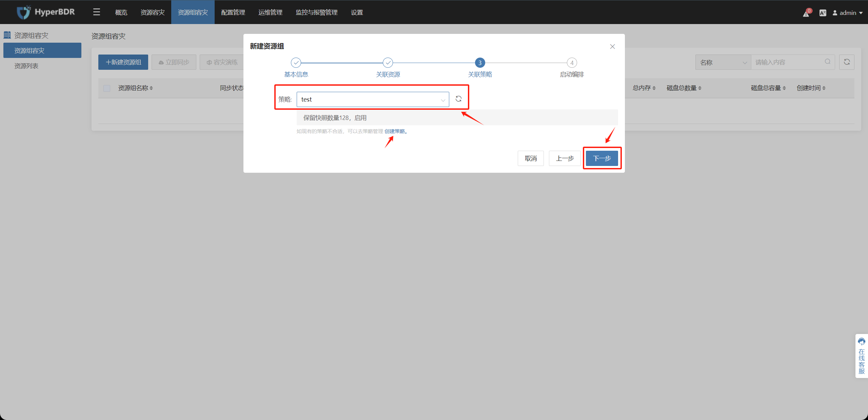Open the 运维管理 menu
This screenshot has width=868, height=420.
point(271,13)
